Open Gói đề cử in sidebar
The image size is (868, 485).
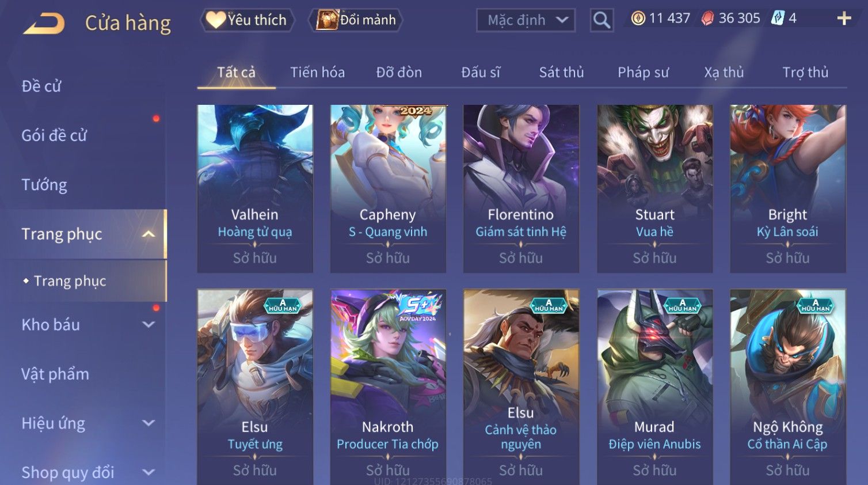(54, 135)
